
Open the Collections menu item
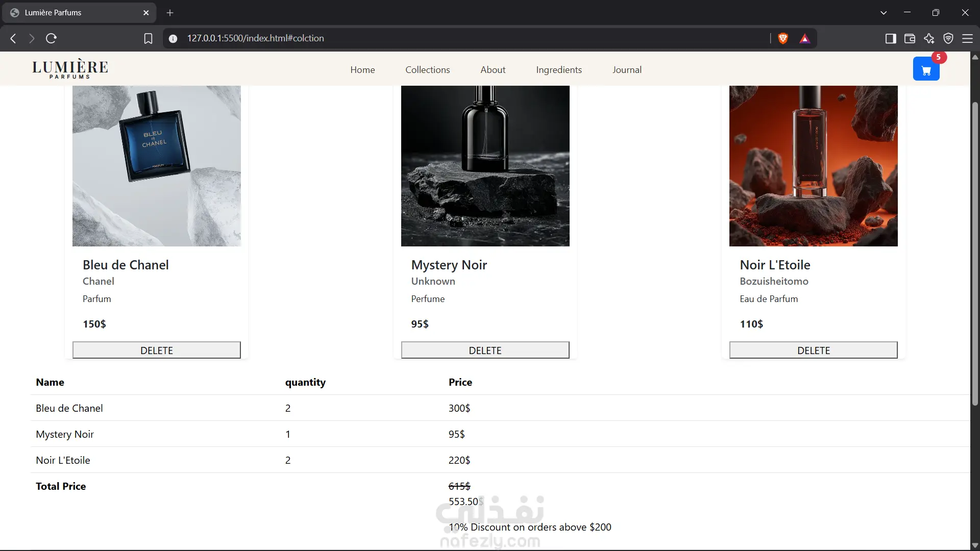[x=428, y=70]
